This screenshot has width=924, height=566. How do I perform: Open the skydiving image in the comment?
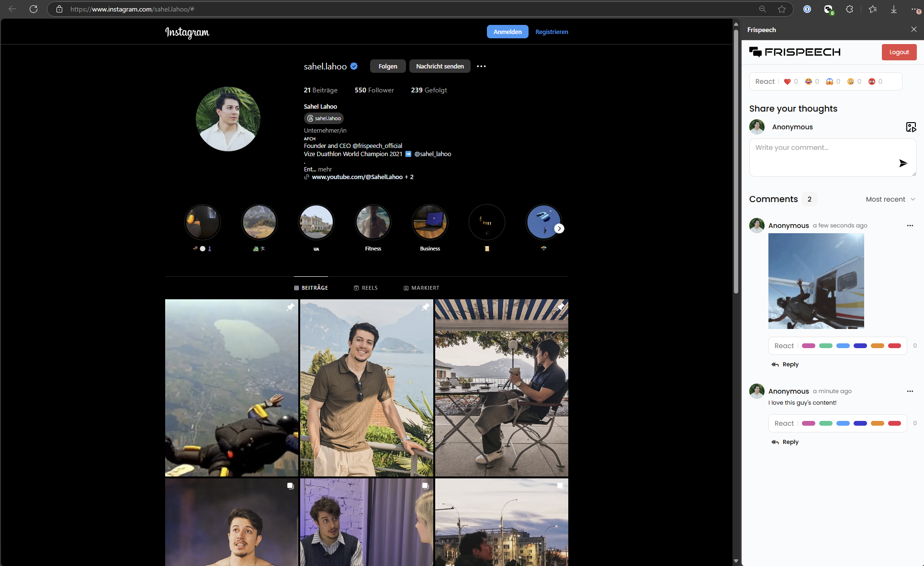[x=816, y=281]
